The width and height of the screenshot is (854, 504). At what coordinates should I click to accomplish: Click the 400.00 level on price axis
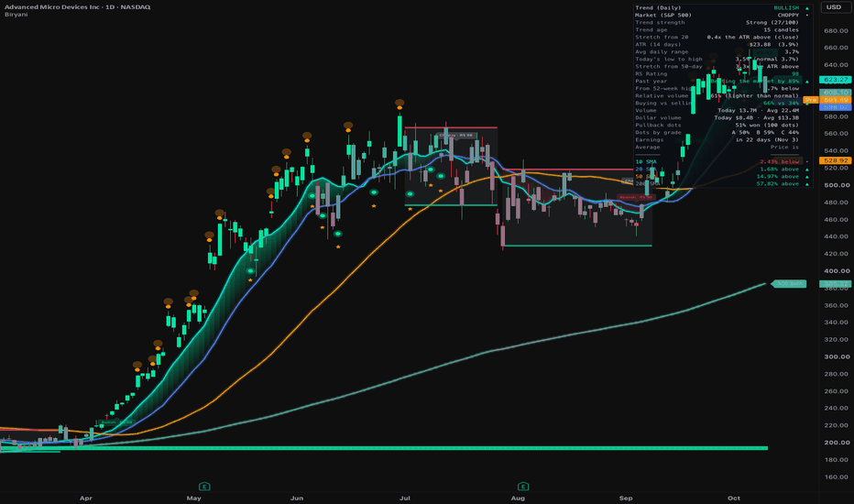click(x=837, y=271)
